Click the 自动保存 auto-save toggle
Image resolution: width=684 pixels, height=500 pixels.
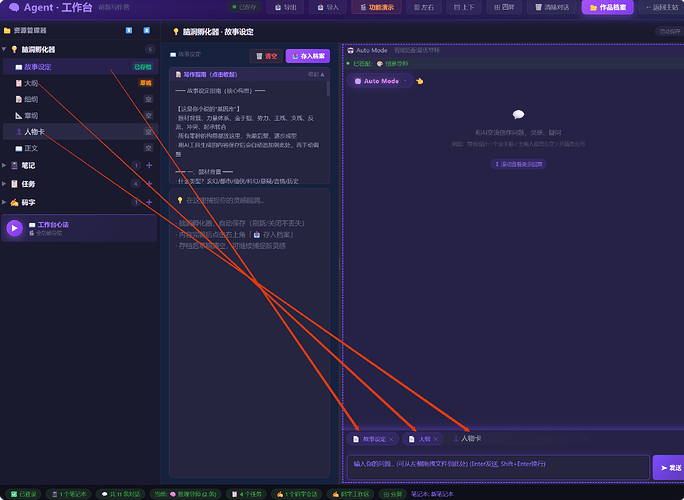click(669, 31)
